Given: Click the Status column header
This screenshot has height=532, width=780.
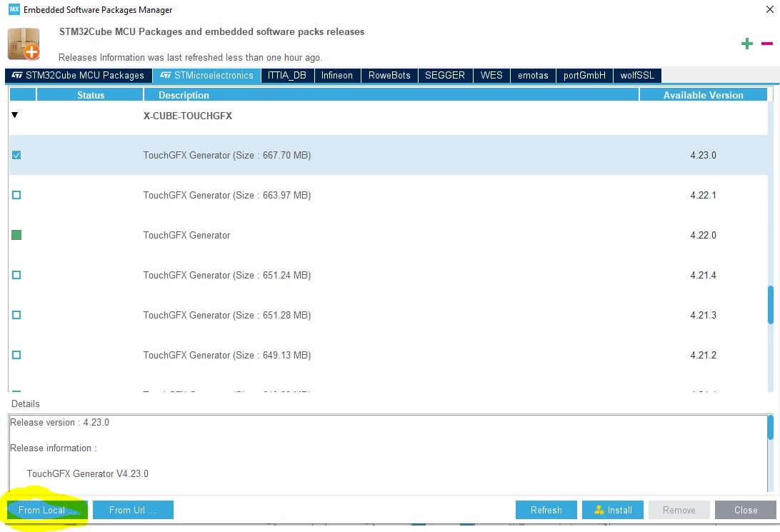Looking at the screenshot, I should (x=91, y=95).
